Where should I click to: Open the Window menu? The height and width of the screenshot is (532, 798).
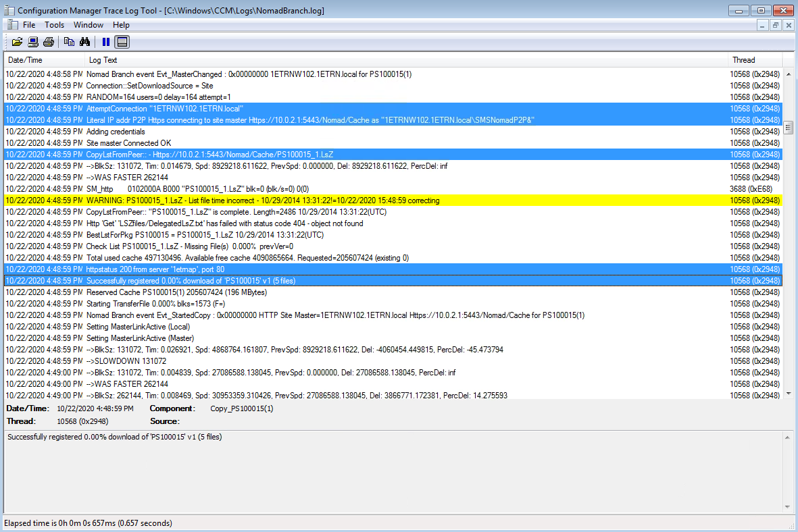[89, 25]
